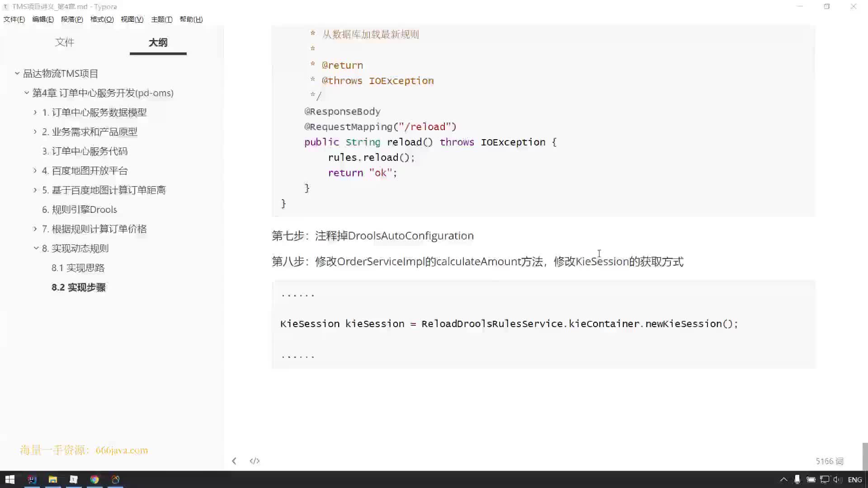Click word count 5166 词

pos(830,461)
